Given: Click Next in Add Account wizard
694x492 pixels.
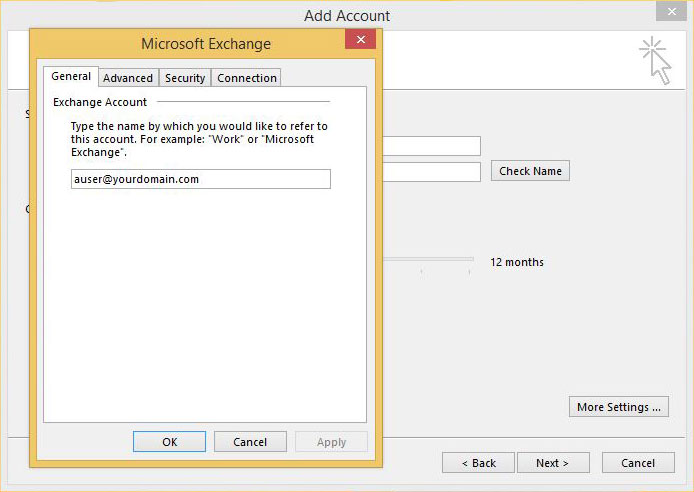Looking at the screenshot, I should click(552, 463).
